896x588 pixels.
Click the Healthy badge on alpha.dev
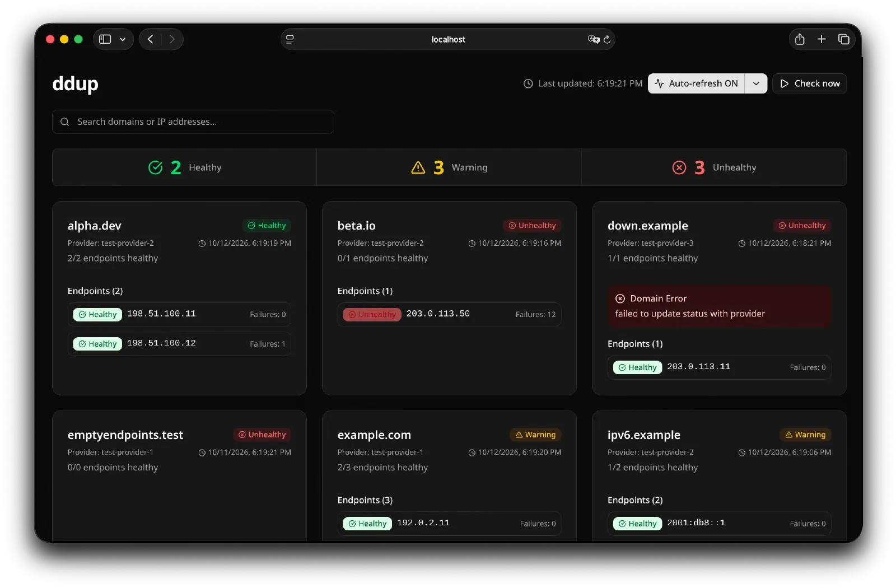tap(267, 225)
